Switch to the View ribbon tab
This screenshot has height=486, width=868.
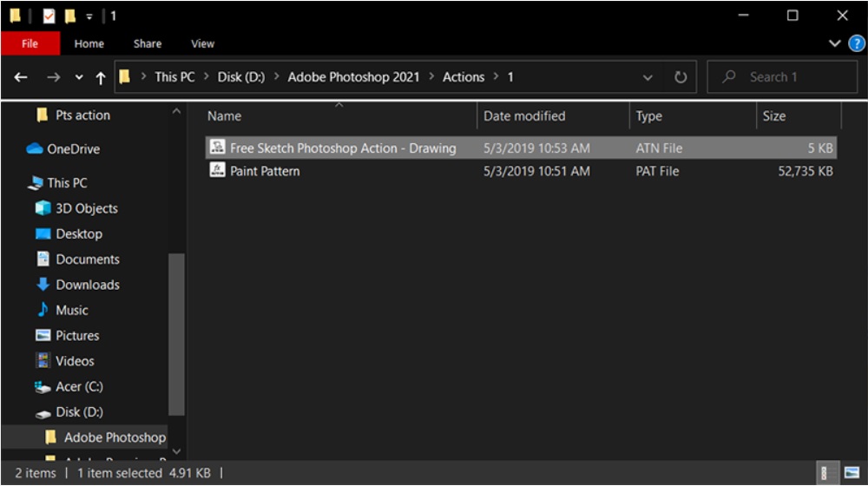[x=202, y=43]
